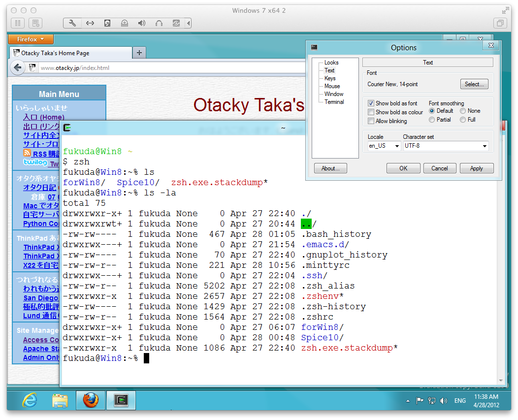The height and width of the screenshot is (420, 518).
Task: Open the Locale en_US dropdown
Action: point(384,146)
